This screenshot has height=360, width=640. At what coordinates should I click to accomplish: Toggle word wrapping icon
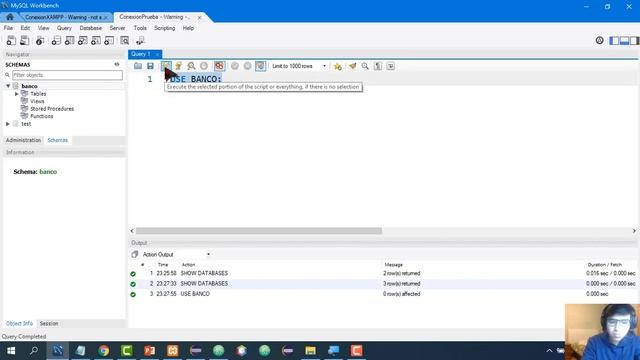point(391,66)
